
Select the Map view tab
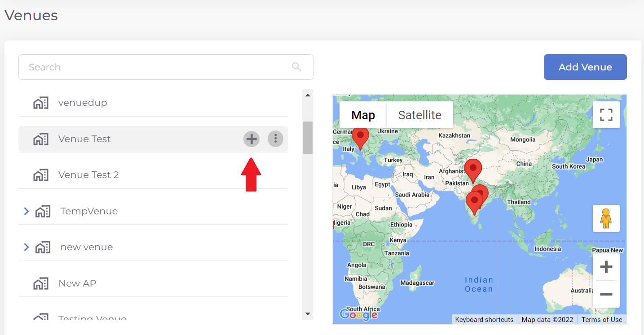coord(363,115)
